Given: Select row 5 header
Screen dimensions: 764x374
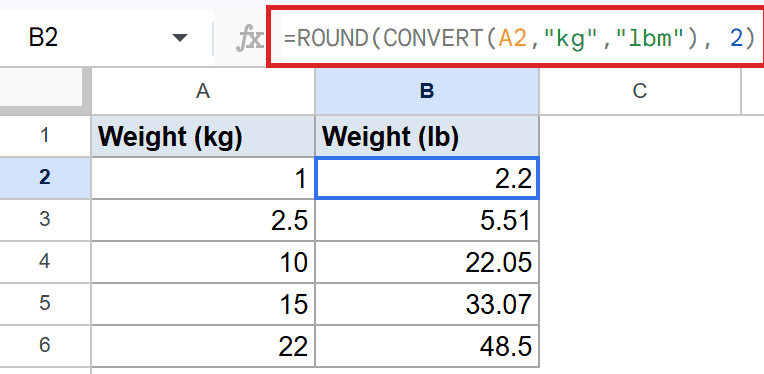Looking at the screenshot, I should [45, 303].
